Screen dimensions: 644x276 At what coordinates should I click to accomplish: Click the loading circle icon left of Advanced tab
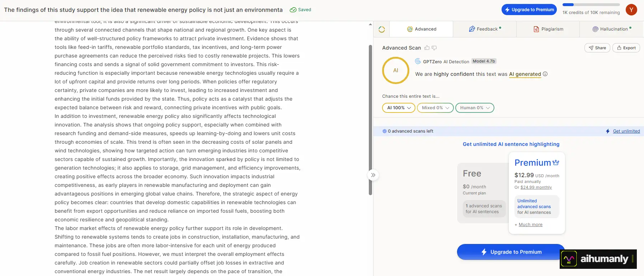click(382, 29)
